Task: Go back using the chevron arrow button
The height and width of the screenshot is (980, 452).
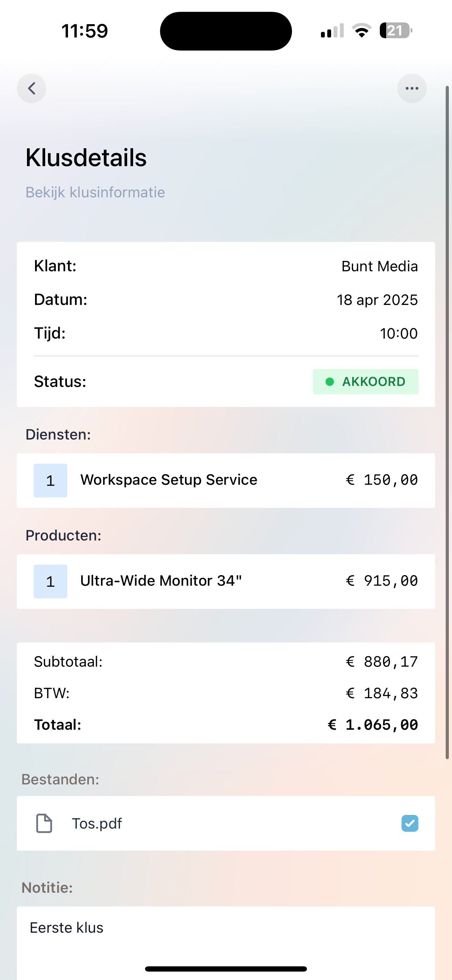Action: 32,88
